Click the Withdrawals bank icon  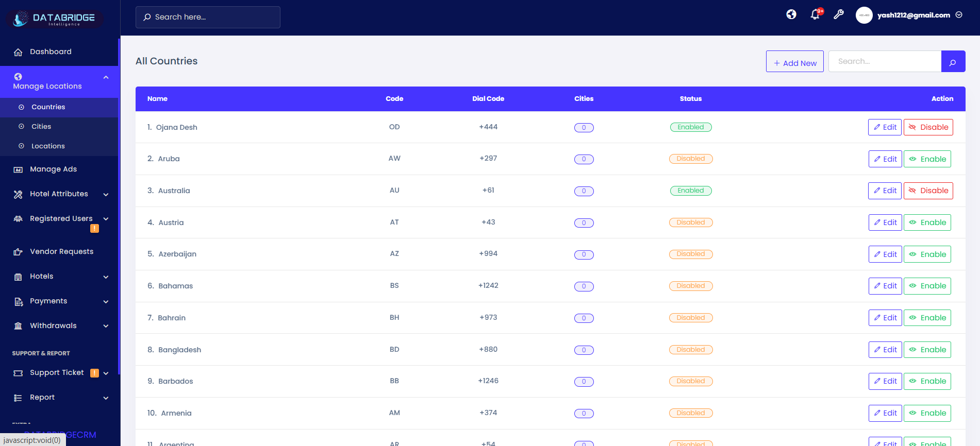[18, 326]
